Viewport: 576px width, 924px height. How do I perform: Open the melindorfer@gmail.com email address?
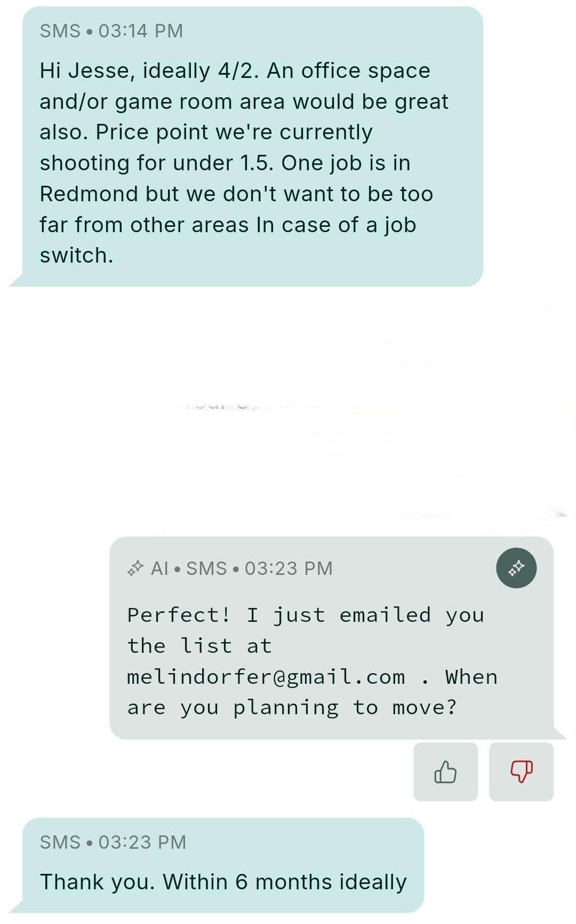pos(266,677)
